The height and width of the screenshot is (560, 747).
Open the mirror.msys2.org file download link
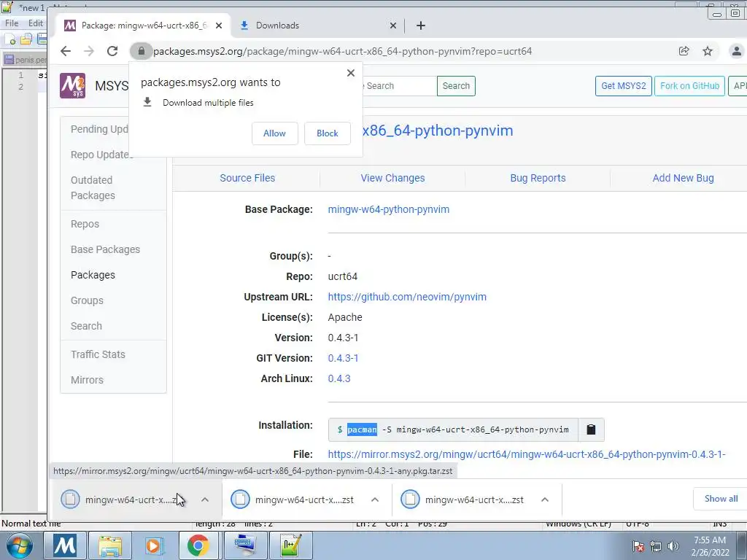527,454
